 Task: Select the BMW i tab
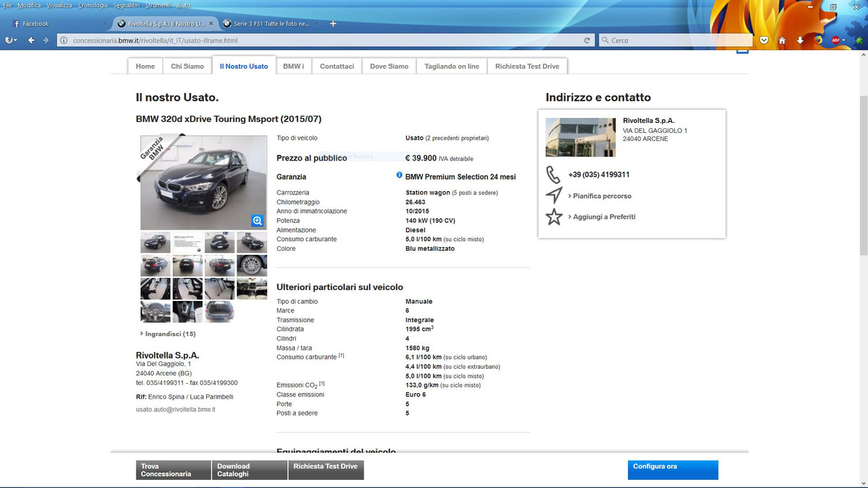coord(294,66)
